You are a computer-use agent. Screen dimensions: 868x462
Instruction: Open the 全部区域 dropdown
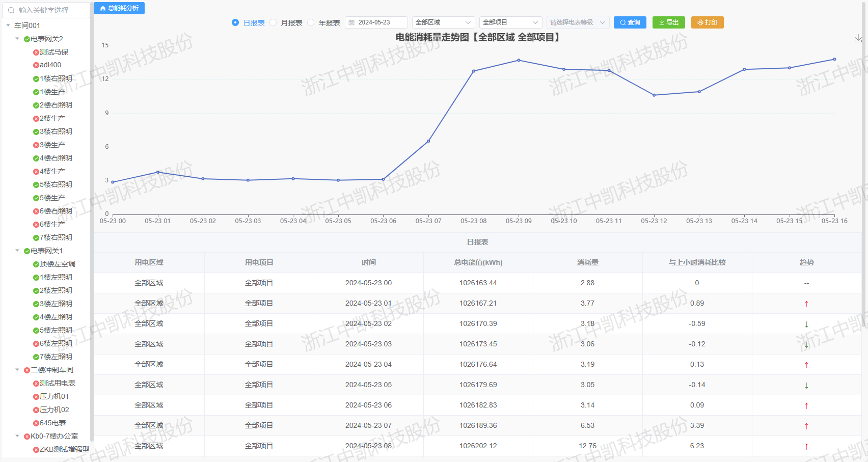[443, 22]
